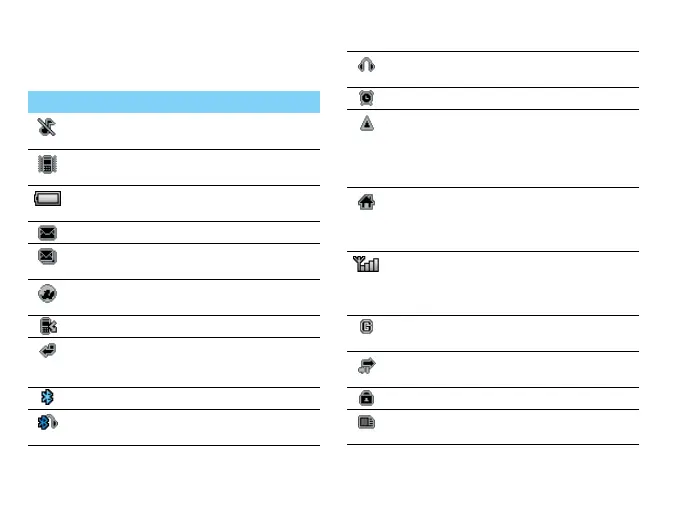
Task: Click the roaming triangle icon
Action: coord(367,124)
